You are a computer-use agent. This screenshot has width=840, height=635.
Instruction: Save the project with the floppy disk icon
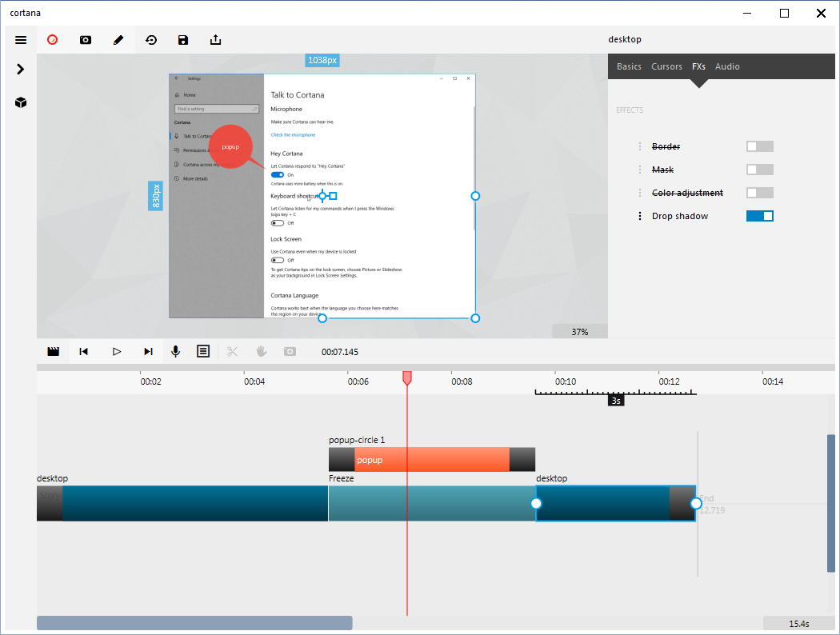pyautogui.click(x=183, y=40)
